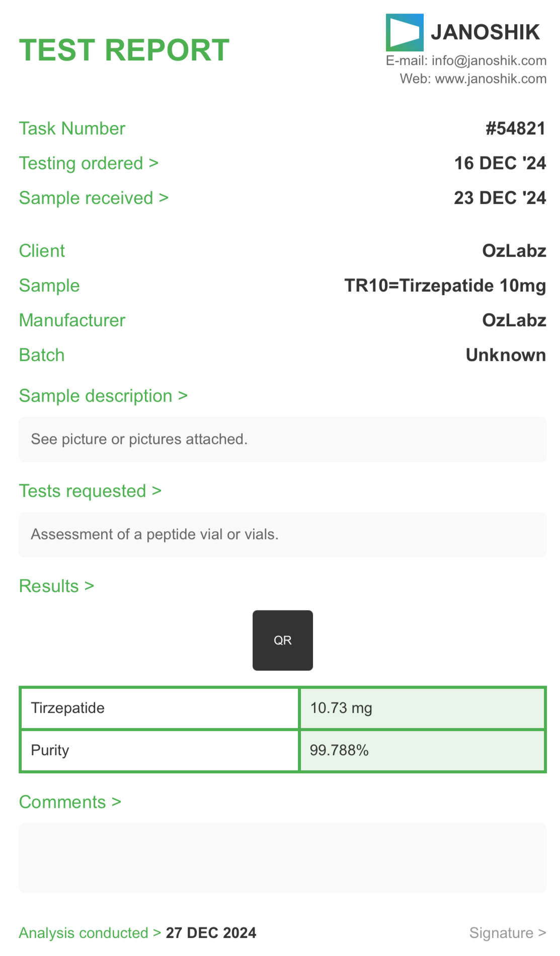Expand the Testing ordered section

(x=89, y=164)
